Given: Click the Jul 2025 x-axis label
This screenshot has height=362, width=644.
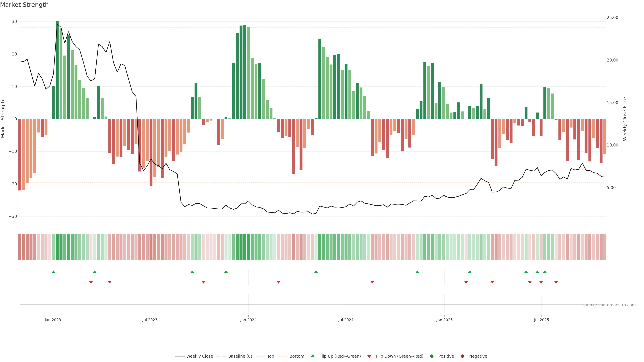Looking at the screenshot, I should (541, 320).
